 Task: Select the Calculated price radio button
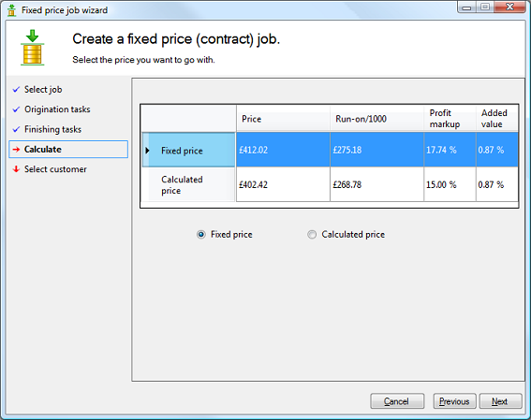tap(312, 235)
